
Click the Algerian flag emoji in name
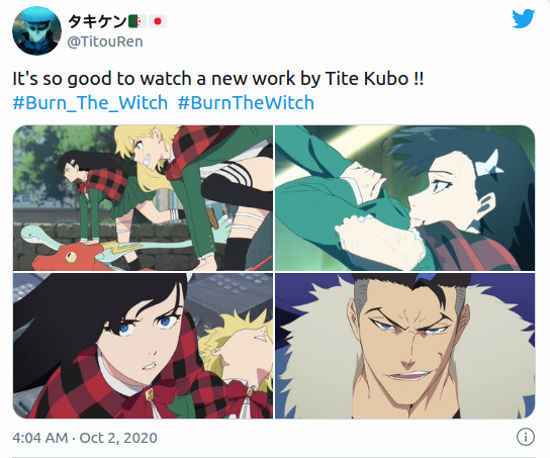pos(137,22)
